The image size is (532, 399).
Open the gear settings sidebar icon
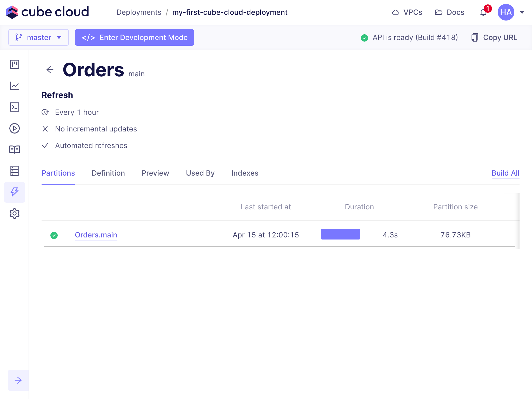pos(15,214)
